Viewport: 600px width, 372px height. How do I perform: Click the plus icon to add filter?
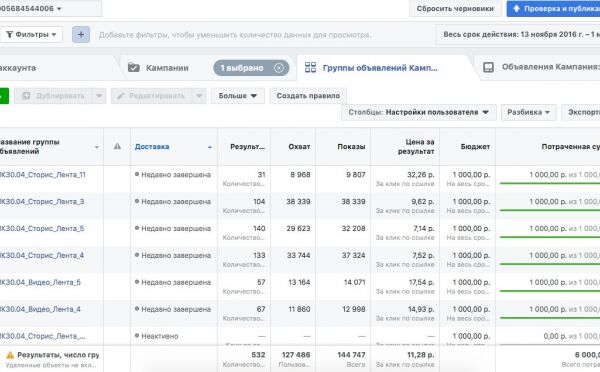point(81,34)
